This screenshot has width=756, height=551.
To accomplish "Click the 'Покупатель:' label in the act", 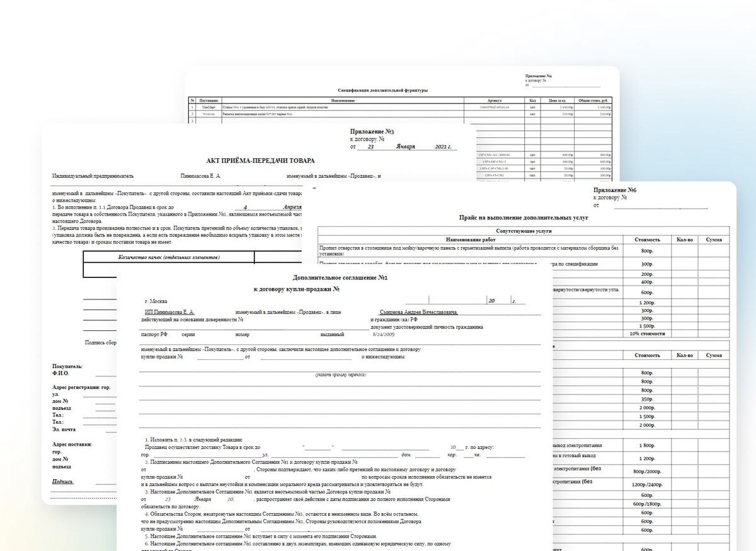I will pos(67,366).
